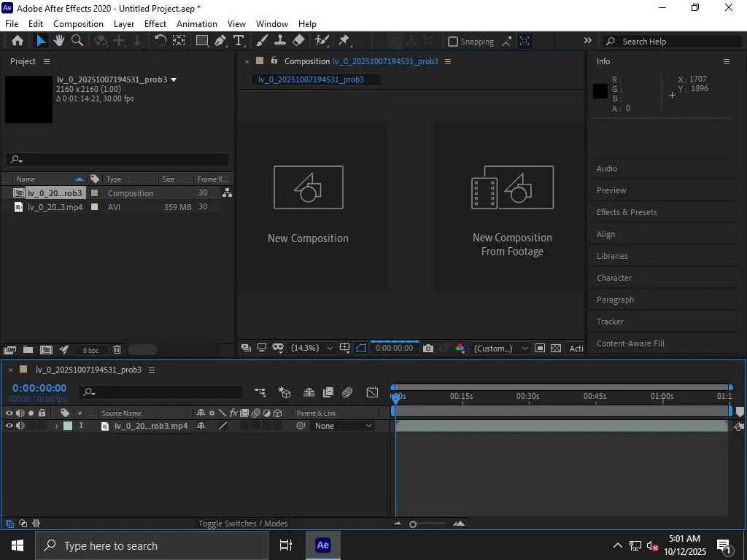This screenshot has width=747, height=560.
Task: Open the Graph Editor icon in timeline
Action: coord(372,392)
